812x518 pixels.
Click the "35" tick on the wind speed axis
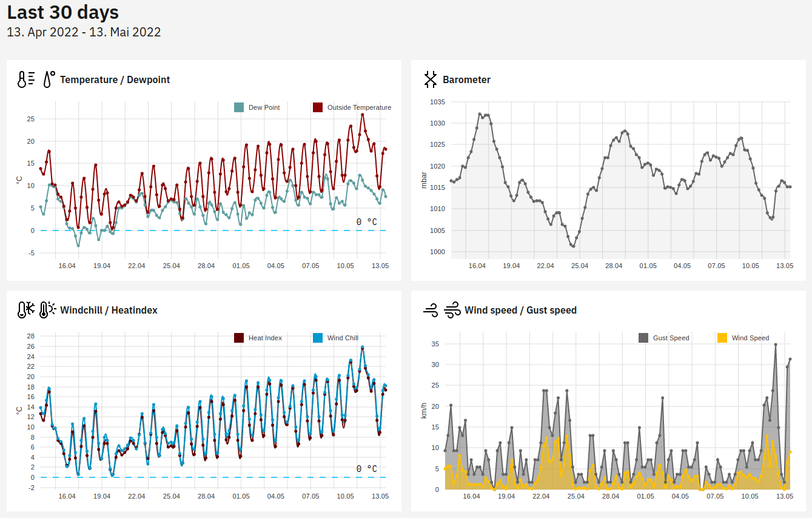435,344
